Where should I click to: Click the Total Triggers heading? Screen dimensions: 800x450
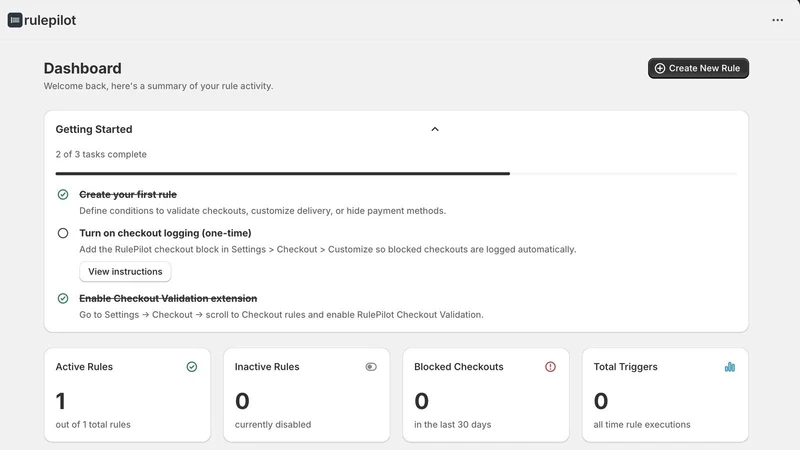pyautogui.click(x=626, y=367)
